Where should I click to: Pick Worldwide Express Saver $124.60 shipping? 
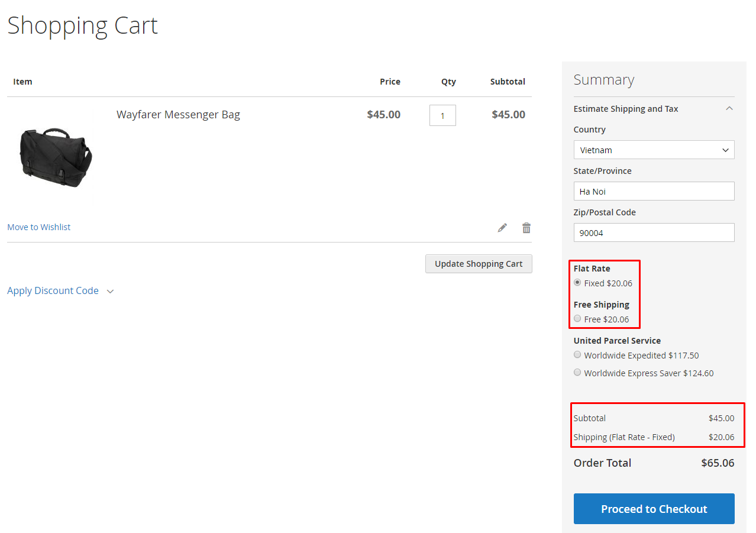pos(577,373)
